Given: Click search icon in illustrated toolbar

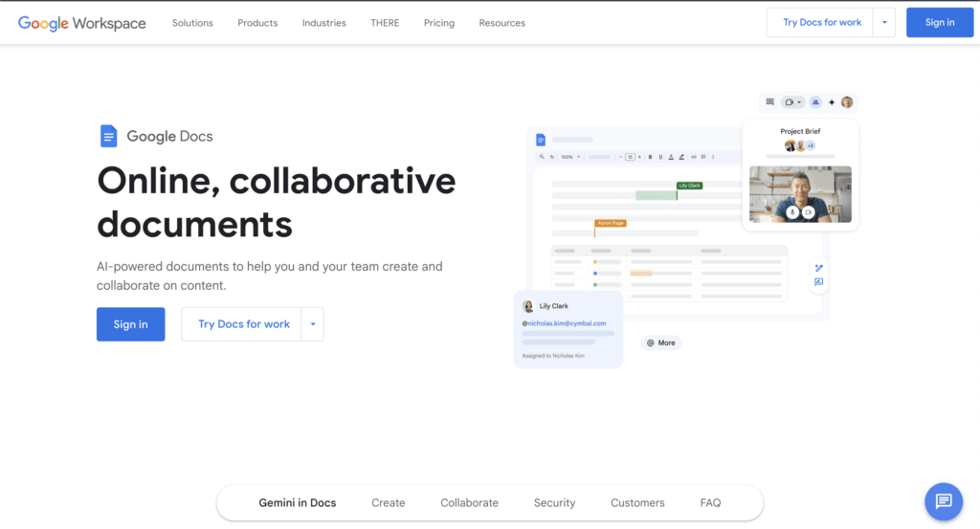Looking at the screenshot, I should pyautogui.click(x=542, y=157).
